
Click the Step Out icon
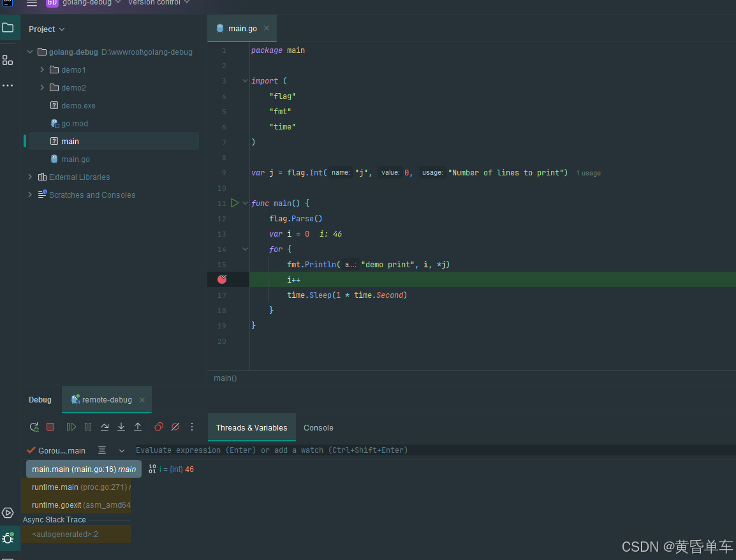138,427
